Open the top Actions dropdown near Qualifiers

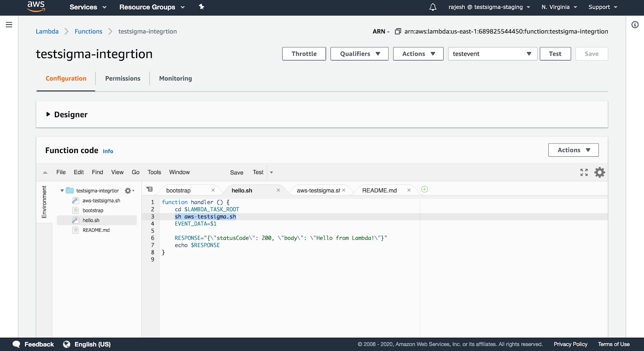tap(418, 54)
